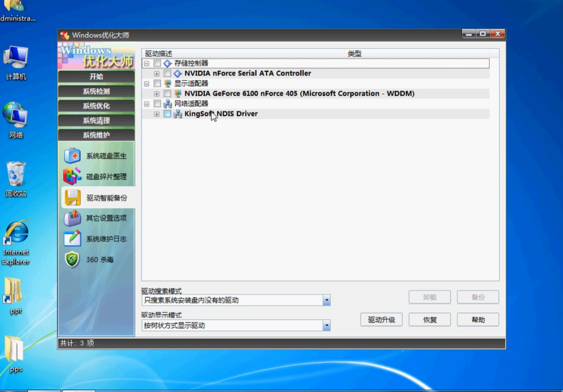The image size is (563, 392).
Task: Click the 共计: 3 项 status bar text
Action: [x=77, y=343]
